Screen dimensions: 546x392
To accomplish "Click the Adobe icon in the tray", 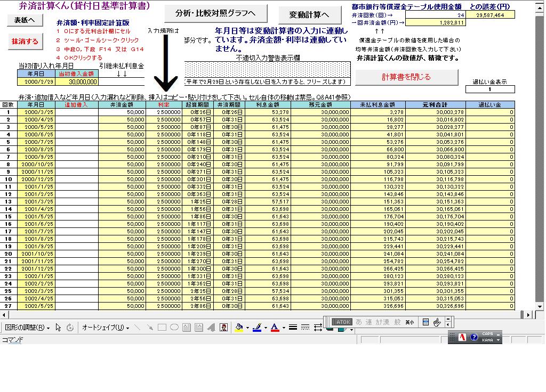I will tap(462, 337).
